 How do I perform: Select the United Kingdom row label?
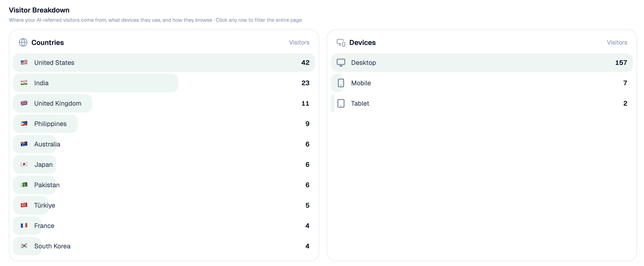58,103
